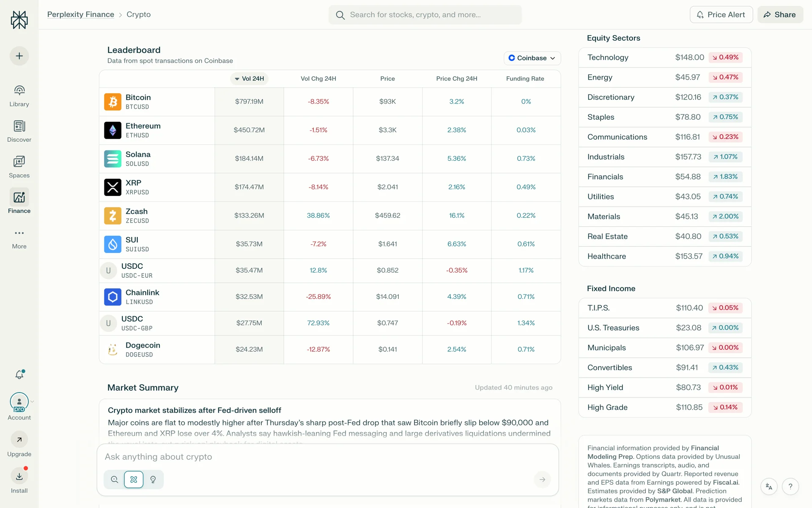Image resolution: width=812 pixels, height=508 pixels.
Task: Expand the Account menu chevron
Action: 32,401
